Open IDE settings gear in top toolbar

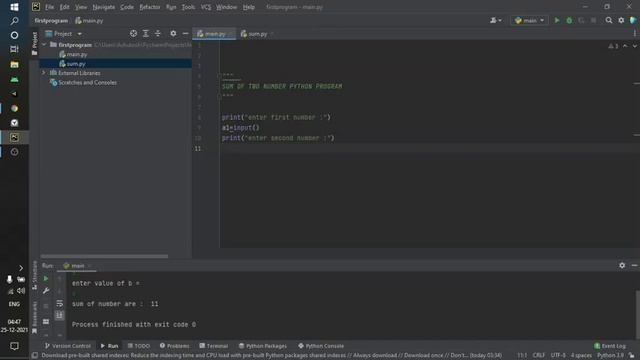point(621,20)
